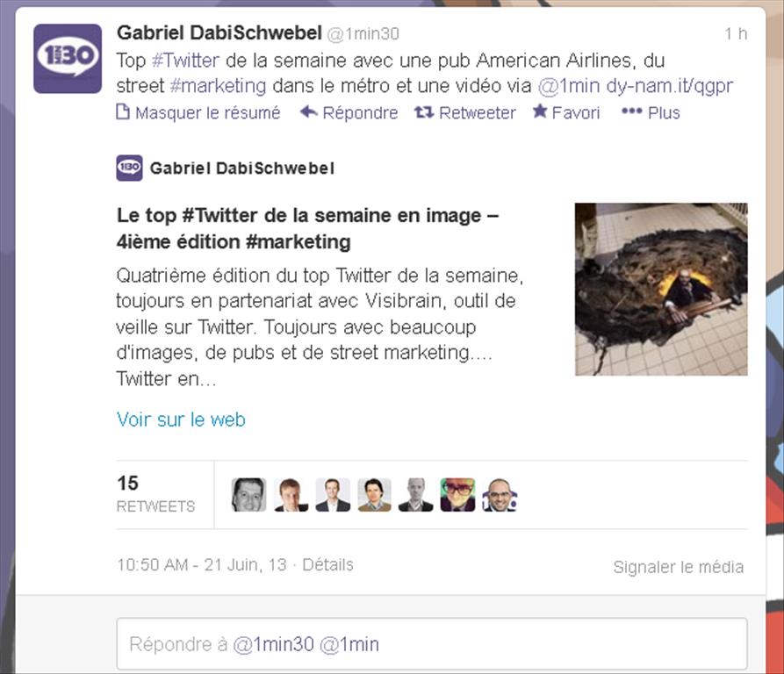This screenshot has height=674, width=784.
Task: Collapse the tweet with Masquer le résumé
Action: coord(198,112)
